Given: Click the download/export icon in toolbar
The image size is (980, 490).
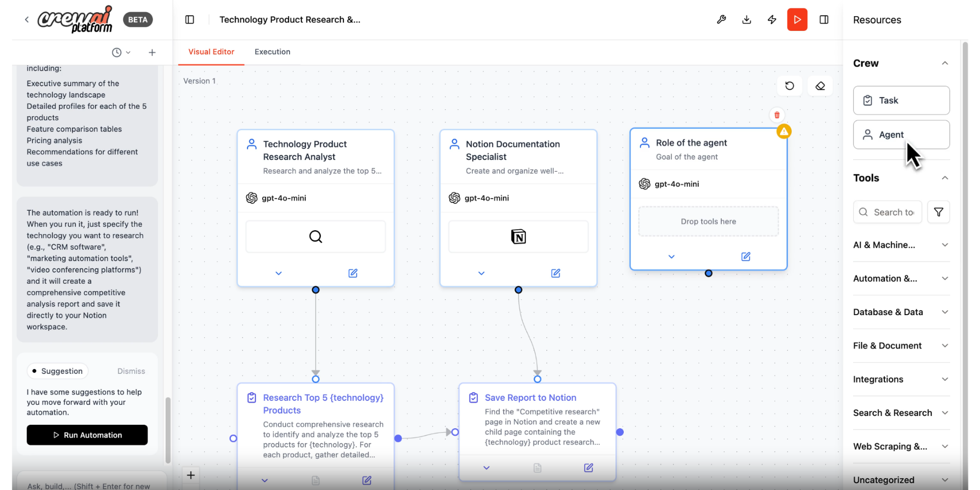Looking at the screenshot, I should (746, 20).
